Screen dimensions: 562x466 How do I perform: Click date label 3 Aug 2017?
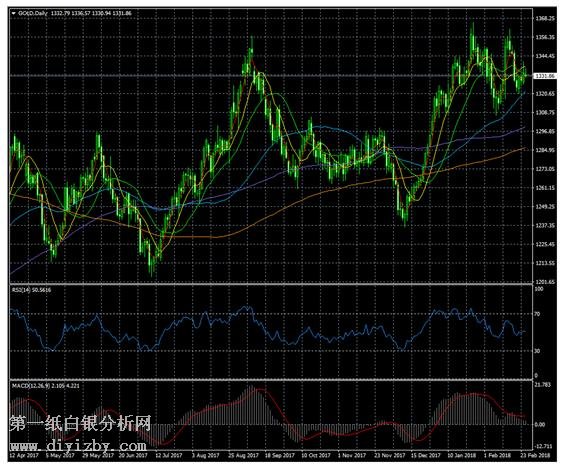[205, 456]
